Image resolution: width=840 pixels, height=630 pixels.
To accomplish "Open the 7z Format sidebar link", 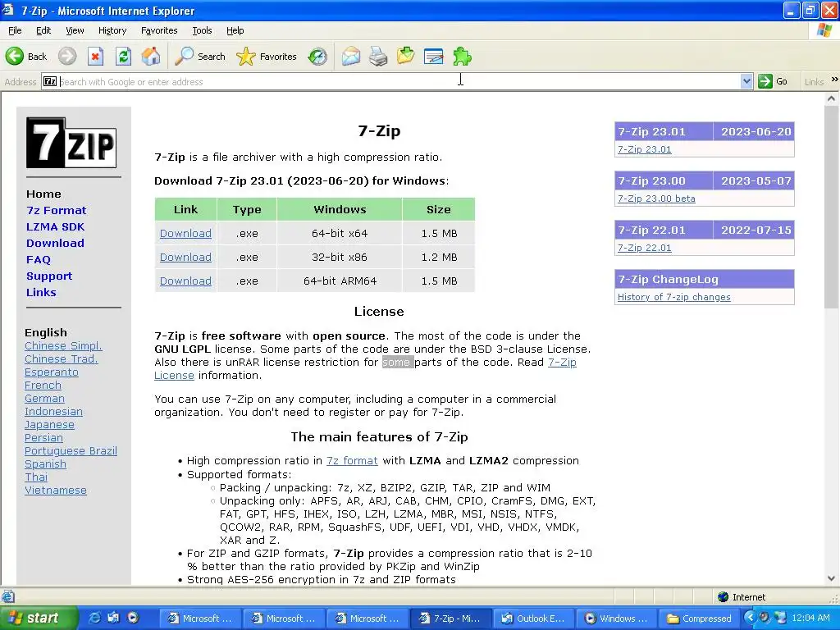I will pyautogui.click(x=57, y=211).
